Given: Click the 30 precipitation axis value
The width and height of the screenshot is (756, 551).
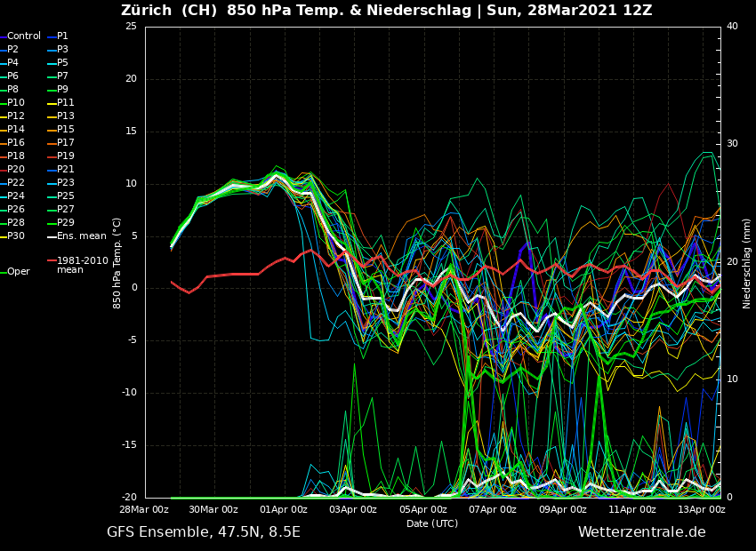Looking at the screenshot, I should coord(732,144).
